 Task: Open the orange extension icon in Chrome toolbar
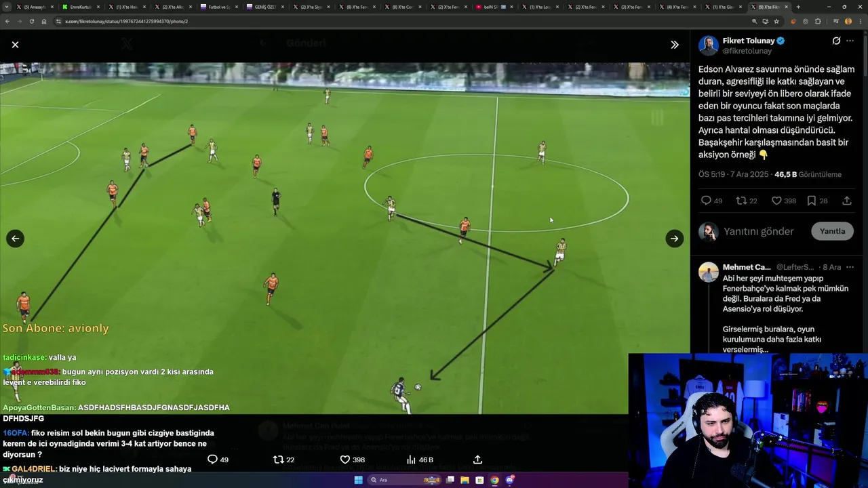click(x=793, y=21)
